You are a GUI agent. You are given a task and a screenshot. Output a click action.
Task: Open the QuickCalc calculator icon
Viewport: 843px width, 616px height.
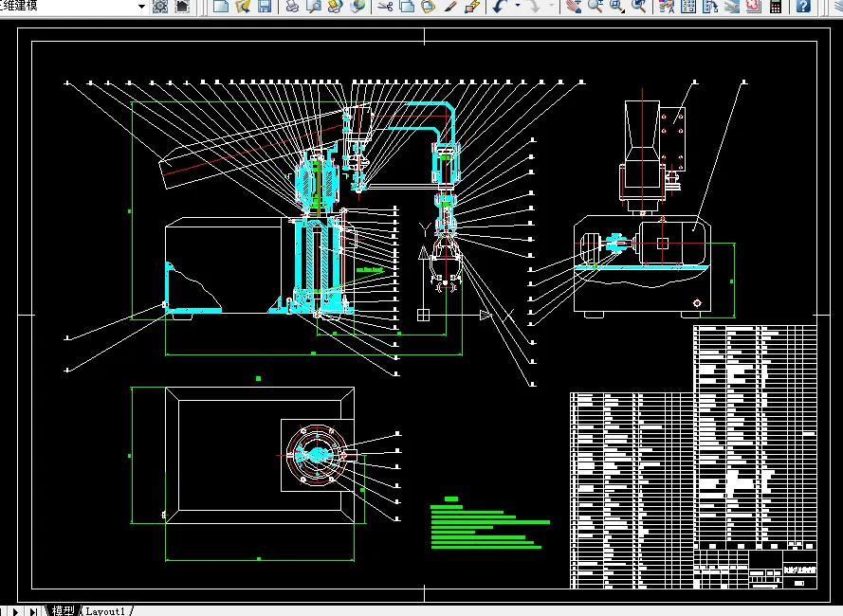(x=776, y=7)
